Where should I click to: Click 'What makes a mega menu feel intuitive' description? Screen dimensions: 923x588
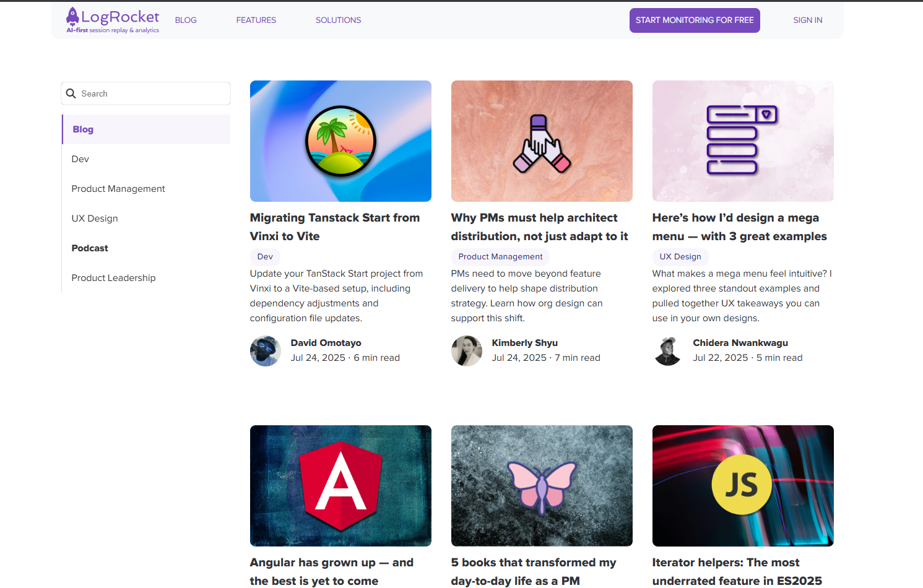pyautogui.click(x=742, y=296)
